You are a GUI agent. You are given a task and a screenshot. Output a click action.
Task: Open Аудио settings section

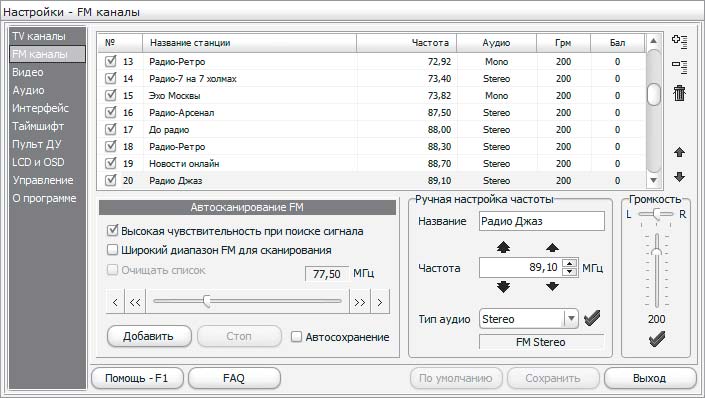[x=28, y=90]
